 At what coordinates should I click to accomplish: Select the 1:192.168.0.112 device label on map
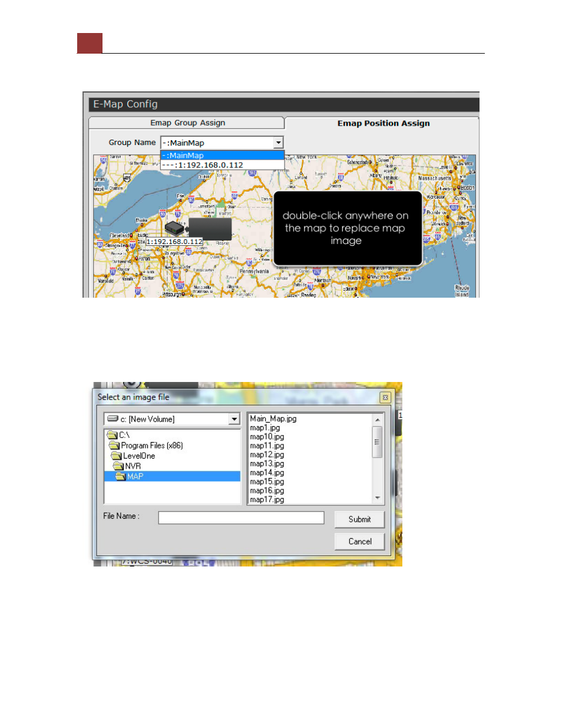[x=174, y=242]
